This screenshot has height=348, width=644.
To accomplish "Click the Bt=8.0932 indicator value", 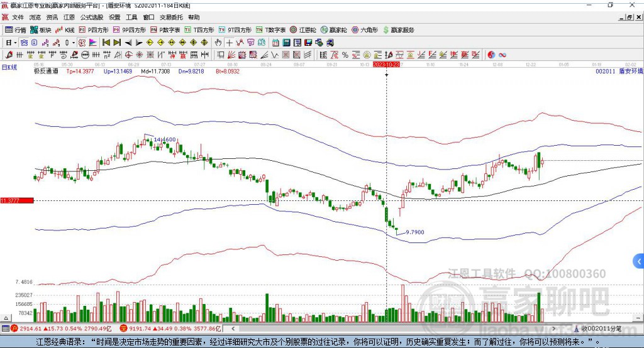I will click(228, 72).
